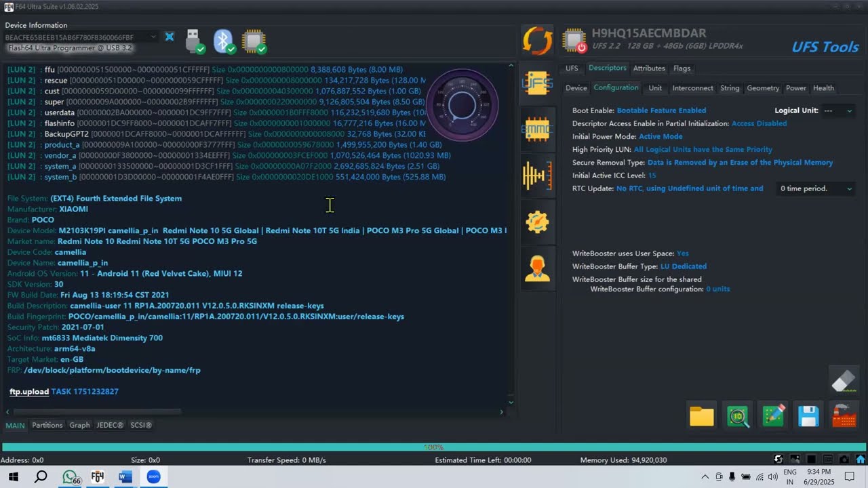Click the volume tray icon
The image size is (868, 488).
[772, 476]
